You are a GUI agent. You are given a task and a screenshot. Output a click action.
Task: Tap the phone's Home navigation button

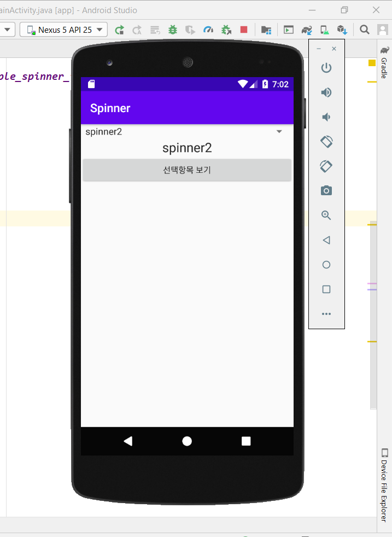[x=187, y=441]
